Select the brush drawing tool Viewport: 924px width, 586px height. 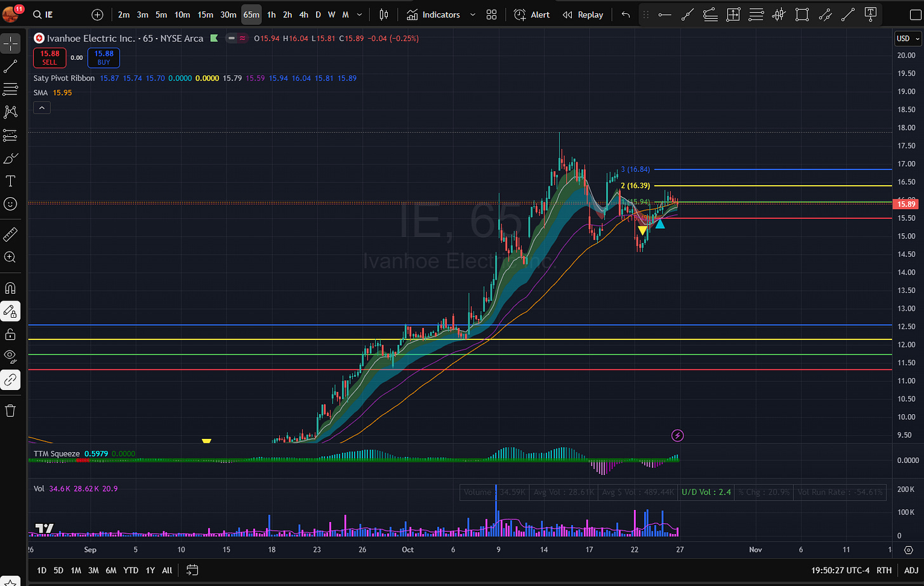pos(10,158)
